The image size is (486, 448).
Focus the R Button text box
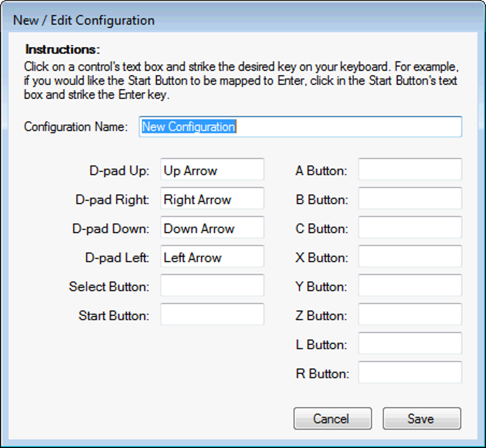point(410,372)
